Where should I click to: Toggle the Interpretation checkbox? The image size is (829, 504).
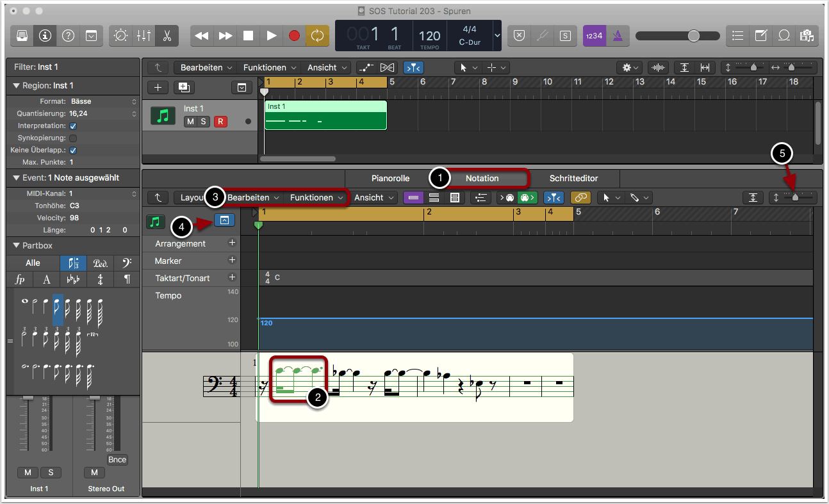click(73, 126)
